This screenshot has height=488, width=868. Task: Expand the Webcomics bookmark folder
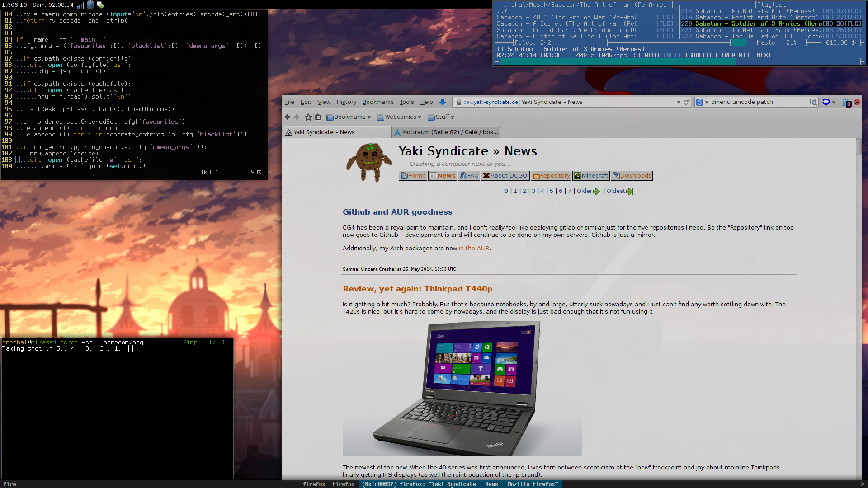click(x=399, y=117)
